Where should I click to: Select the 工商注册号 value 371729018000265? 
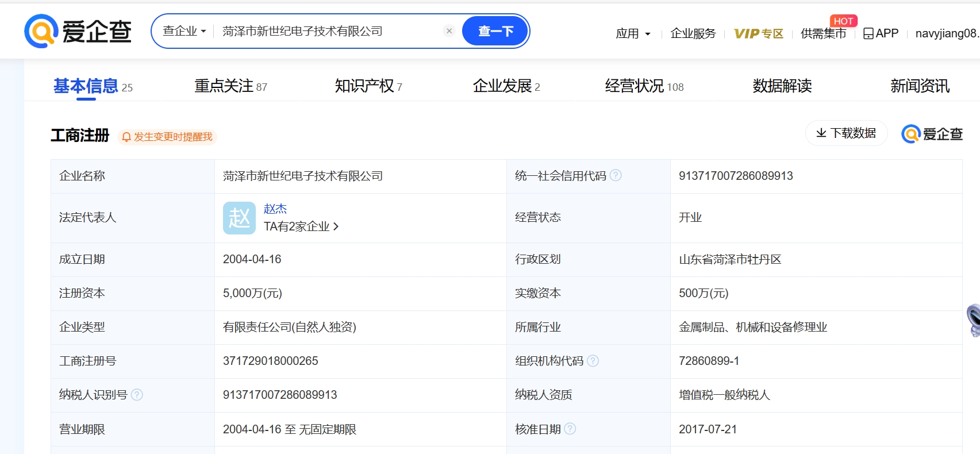(271, 361)
